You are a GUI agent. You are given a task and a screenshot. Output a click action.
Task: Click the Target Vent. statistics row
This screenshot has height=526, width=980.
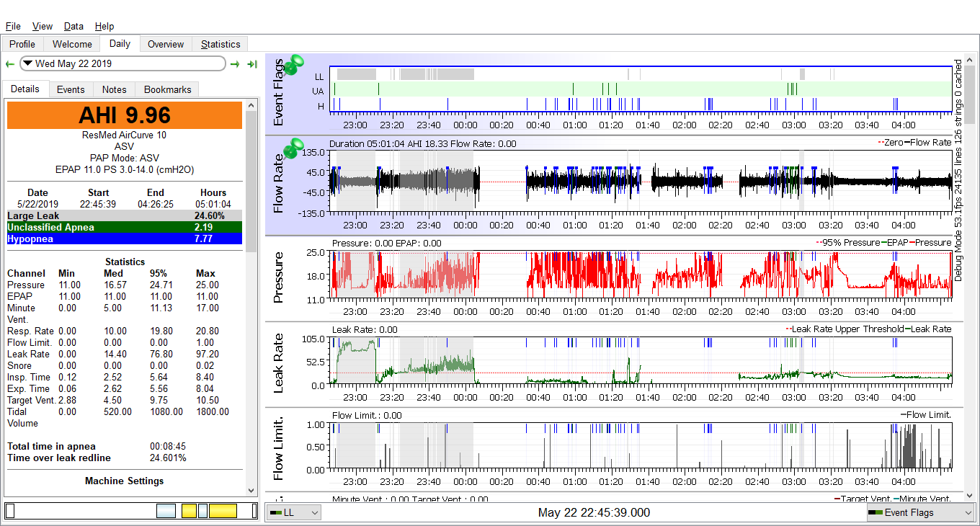click(125, 400)
